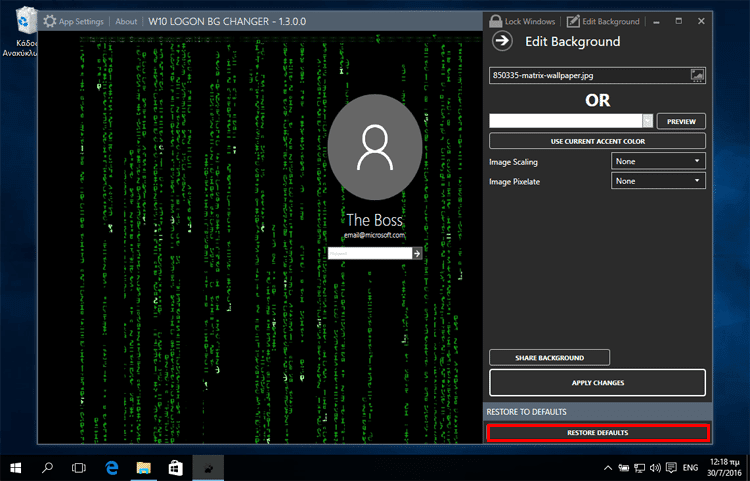
Task: Click the preview password field
Action: [x=370, y=253]
